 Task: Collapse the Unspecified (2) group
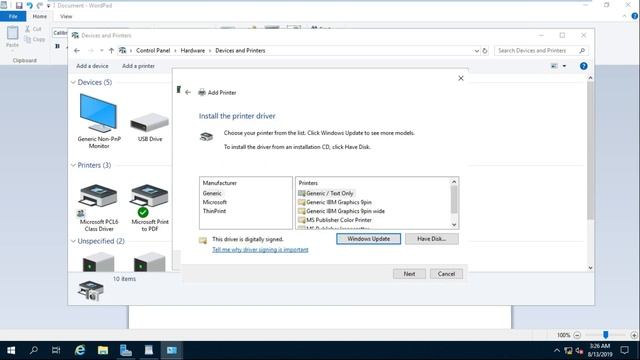[73, 241]
